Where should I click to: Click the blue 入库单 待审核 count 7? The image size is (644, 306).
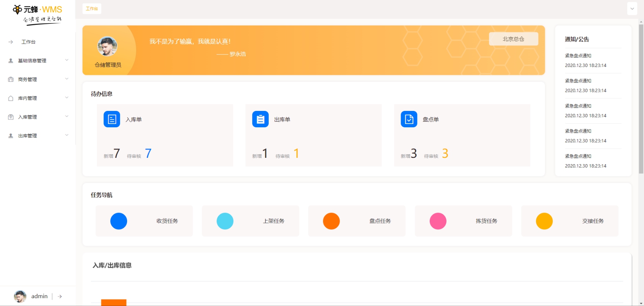[148, 153]
